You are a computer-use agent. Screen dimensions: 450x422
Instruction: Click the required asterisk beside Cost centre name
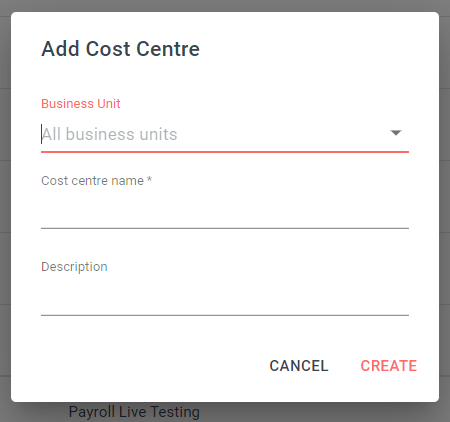[149, 180]
